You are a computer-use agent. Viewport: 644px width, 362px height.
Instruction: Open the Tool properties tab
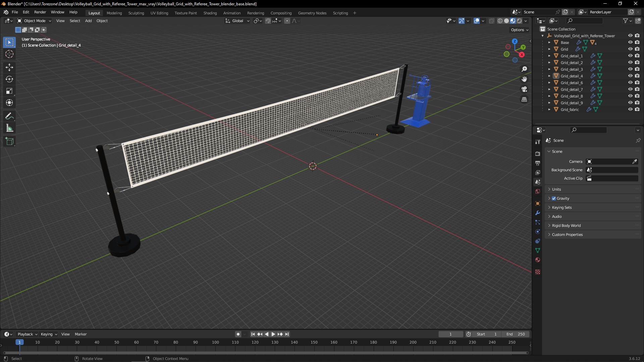point(538,142)
